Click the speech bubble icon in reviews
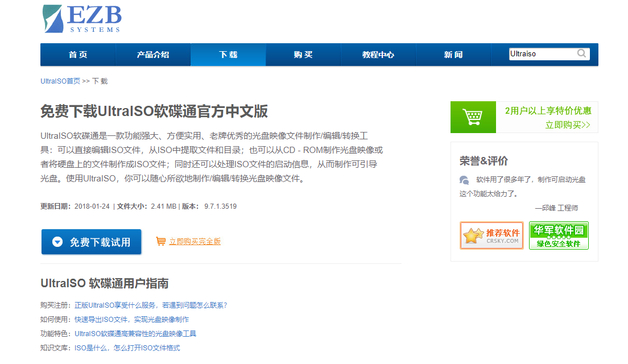Viewport: 628px width, 364px height. click(464, 180)
